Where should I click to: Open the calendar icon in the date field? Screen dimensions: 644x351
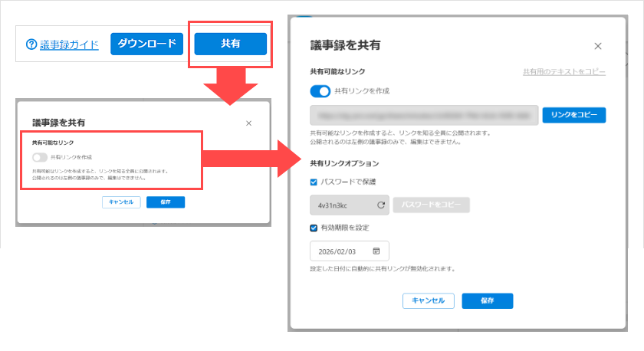(x=376, y=251)
